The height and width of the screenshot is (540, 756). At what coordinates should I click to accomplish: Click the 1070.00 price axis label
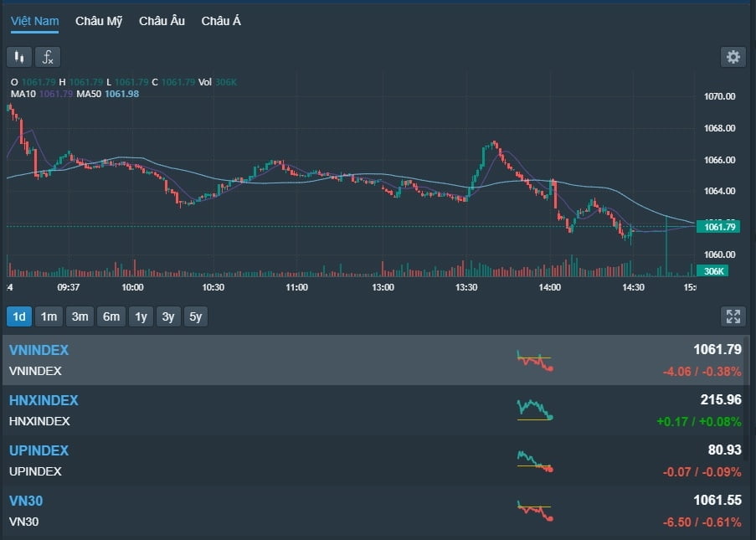[x=719, y=96]
